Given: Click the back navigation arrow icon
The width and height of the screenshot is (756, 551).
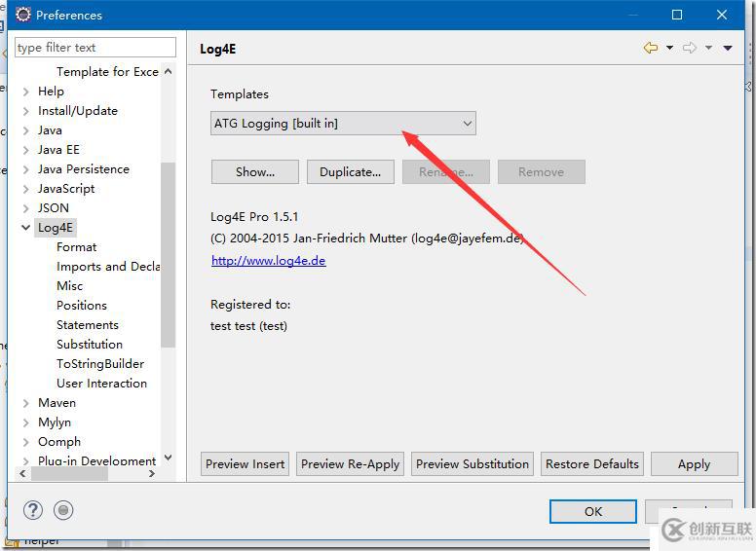Looking at the screenshot, I should [x=651, y=48].
